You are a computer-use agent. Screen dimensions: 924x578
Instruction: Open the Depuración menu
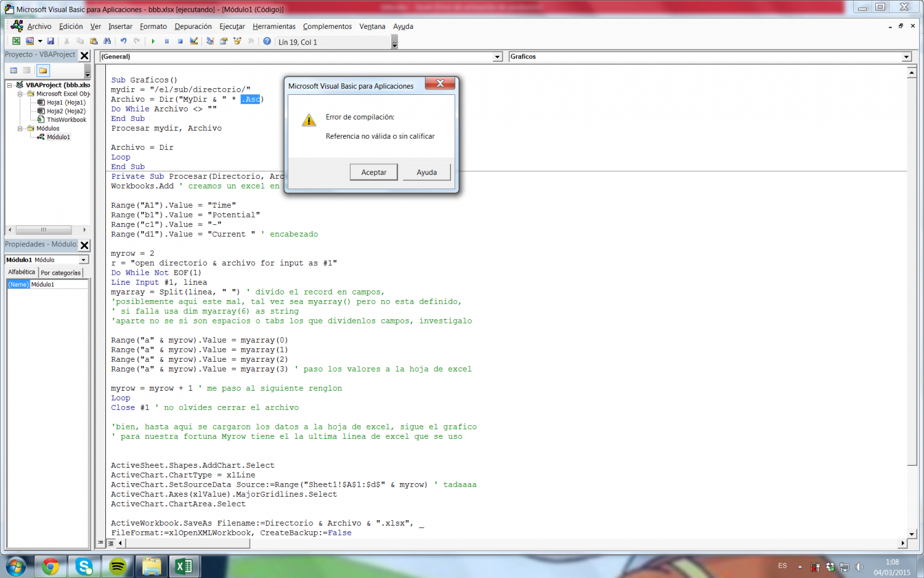click(x=193, y=26)
